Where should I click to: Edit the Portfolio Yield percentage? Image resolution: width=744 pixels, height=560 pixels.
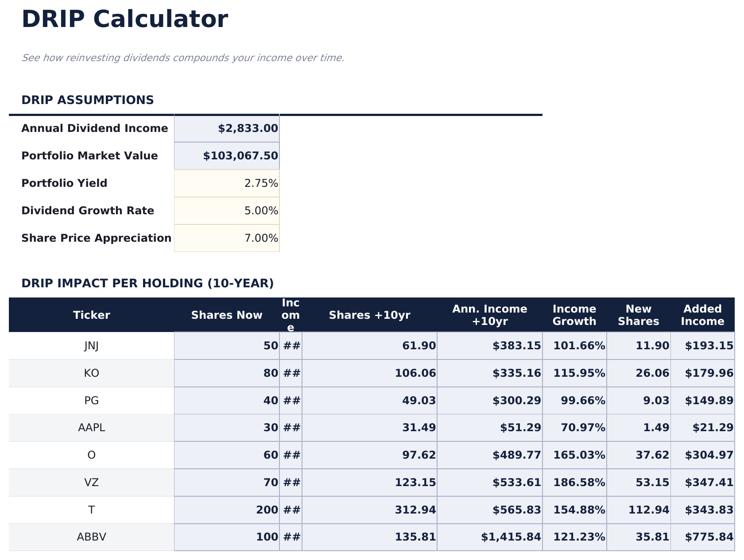(x=227, y=183)
